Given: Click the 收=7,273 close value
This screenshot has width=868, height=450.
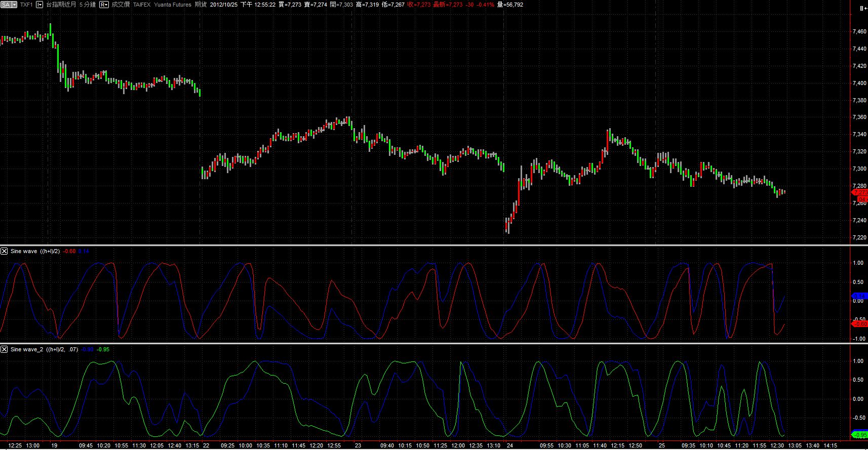Looking at the screenshot, I should [419, 5].
